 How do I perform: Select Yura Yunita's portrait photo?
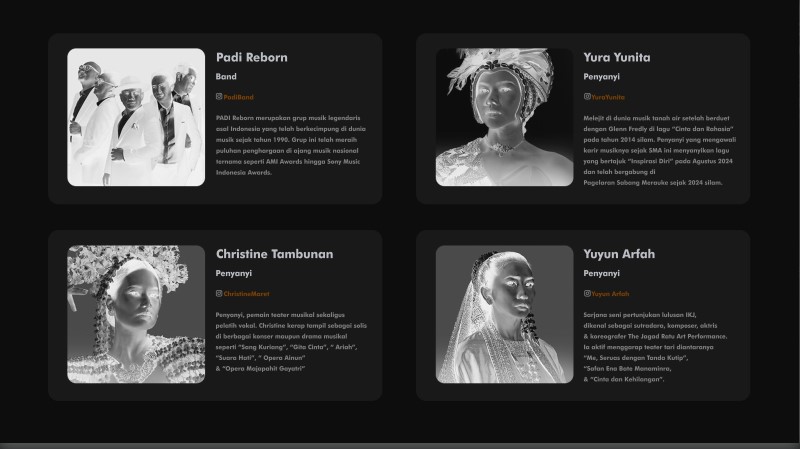click(504, 117)
